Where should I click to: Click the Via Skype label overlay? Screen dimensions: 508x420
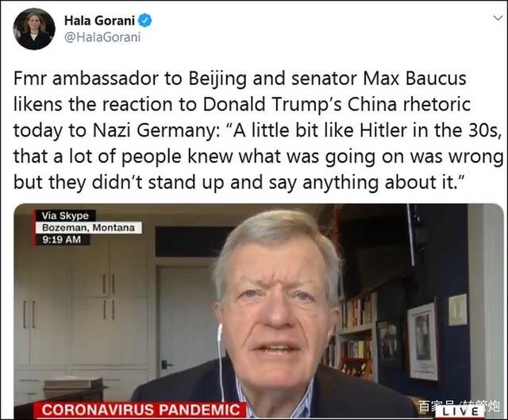coord(64,215)
